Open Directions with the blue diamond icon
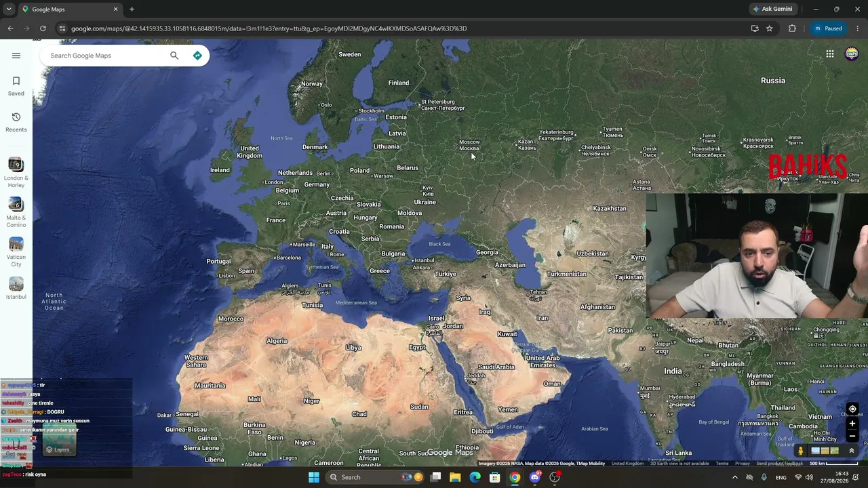 197,56
